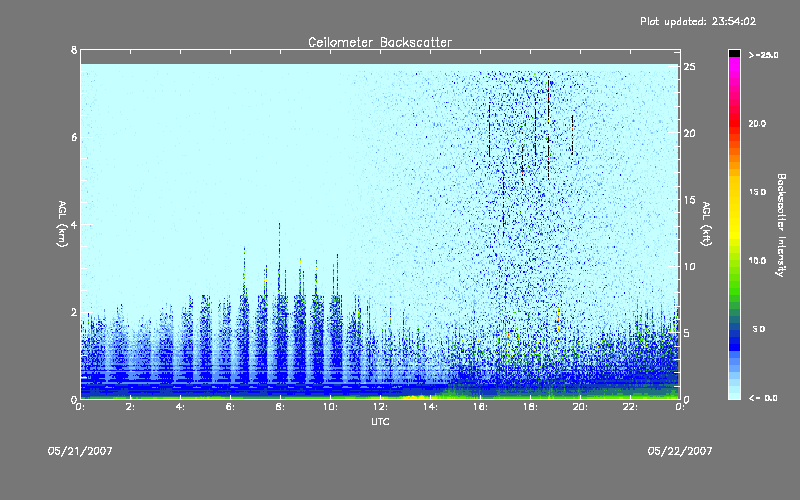The height and width of the screenshot is (500, 800).
Task: Click the 8 tick on the km axis
Action: pos(74,50)
